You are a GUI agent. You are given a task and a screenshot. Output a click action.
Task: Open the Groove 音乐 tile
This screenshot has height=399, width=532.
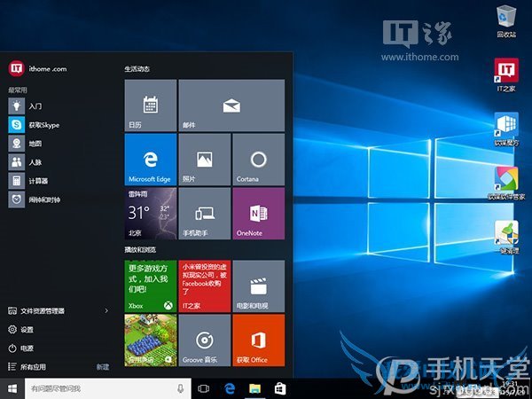205,340
